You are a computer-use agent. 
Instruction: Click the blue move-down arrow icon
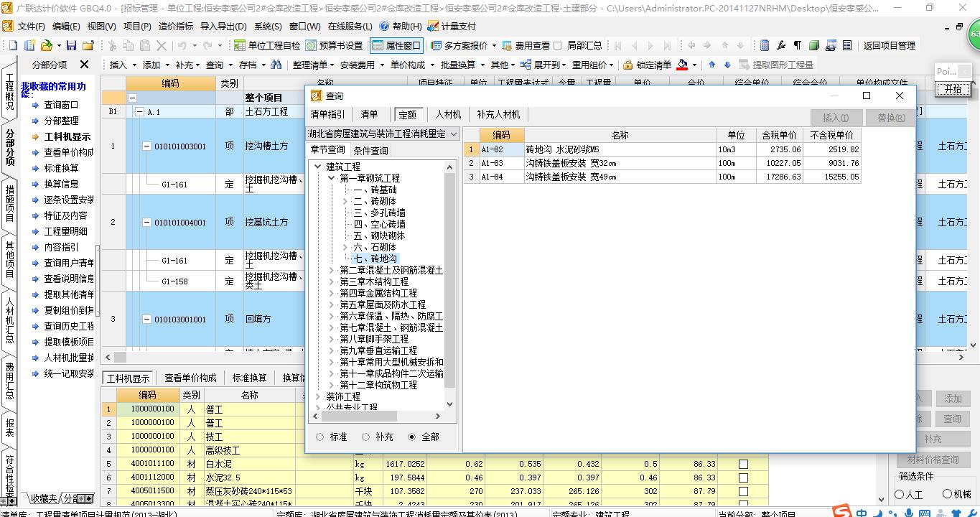pos(727,65)
